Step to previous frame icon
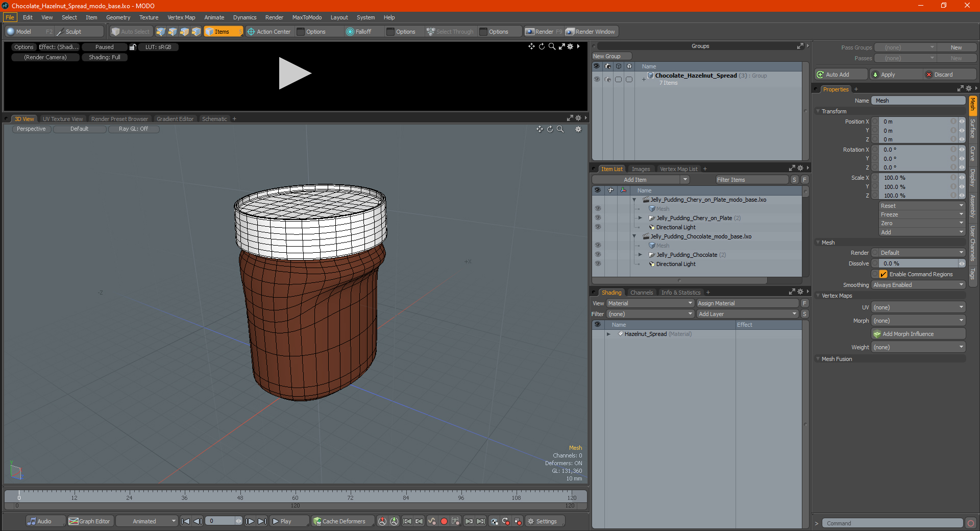Screen dimensions: 980x531 click(198, 521)
